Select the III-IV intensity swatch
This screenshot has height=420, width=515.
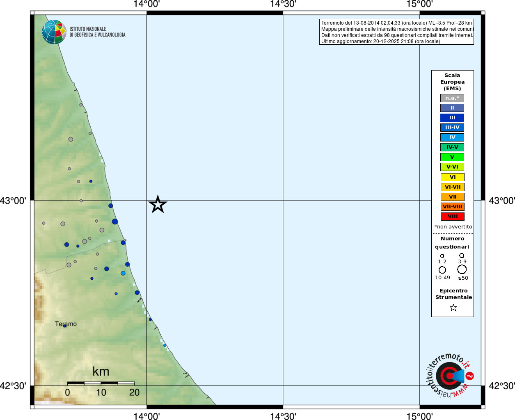452,128
